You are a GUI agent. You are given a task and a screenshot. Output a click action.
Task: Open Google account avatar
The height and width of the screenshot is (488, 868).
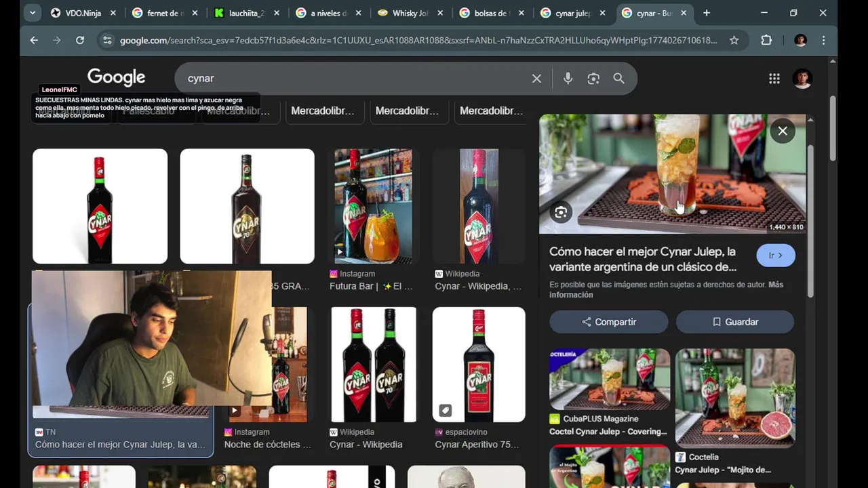(x=802, y=79)
